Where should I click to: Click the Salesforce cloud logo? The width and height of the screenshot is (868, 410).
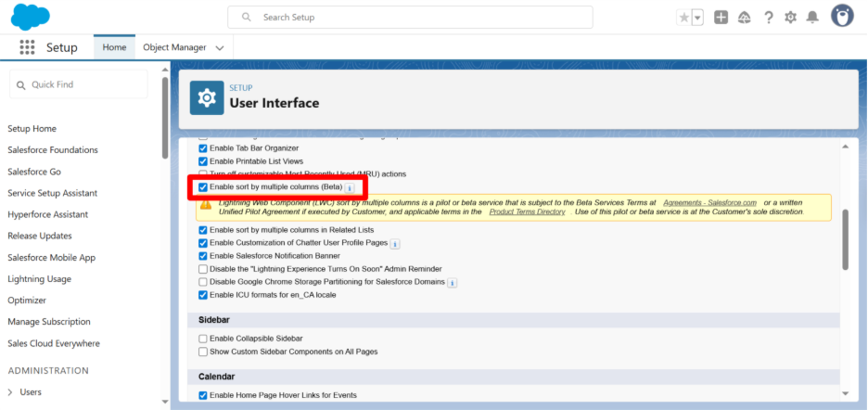[32, 17]
